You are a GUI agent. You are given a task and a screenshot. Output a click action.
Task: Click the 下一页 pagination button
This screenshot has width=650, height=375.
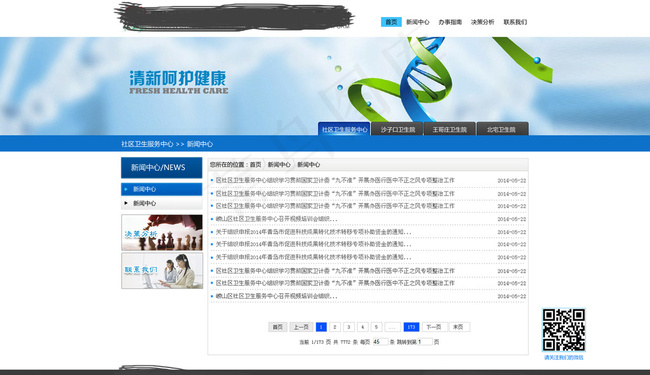434,327
